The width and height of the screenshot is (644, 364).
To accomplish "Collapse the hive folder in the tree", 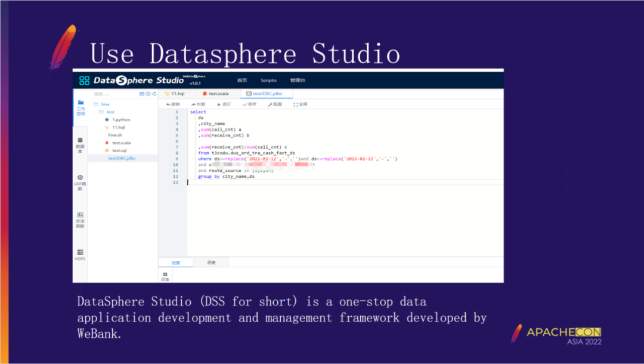I will point(101,104).
